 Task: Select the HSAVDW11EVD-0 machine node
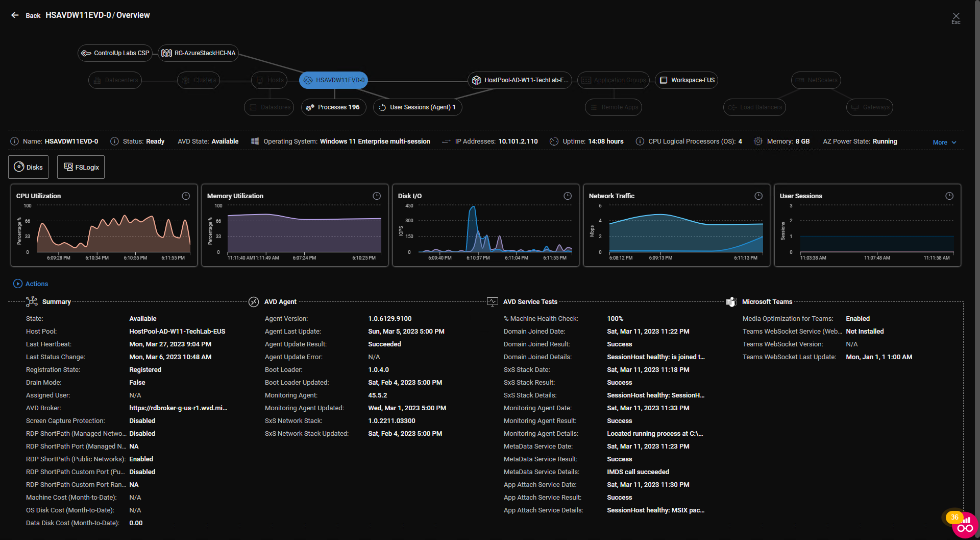[x=334, y=80]
